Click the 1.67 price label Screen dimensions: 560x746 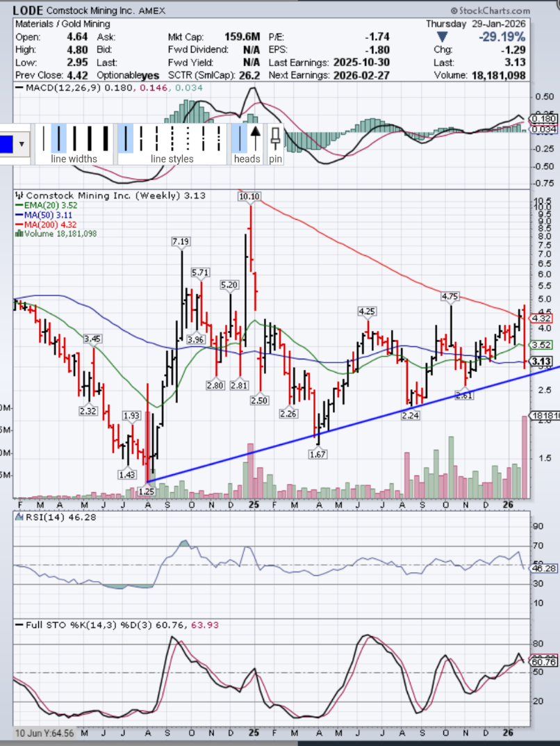coord(318,455)
